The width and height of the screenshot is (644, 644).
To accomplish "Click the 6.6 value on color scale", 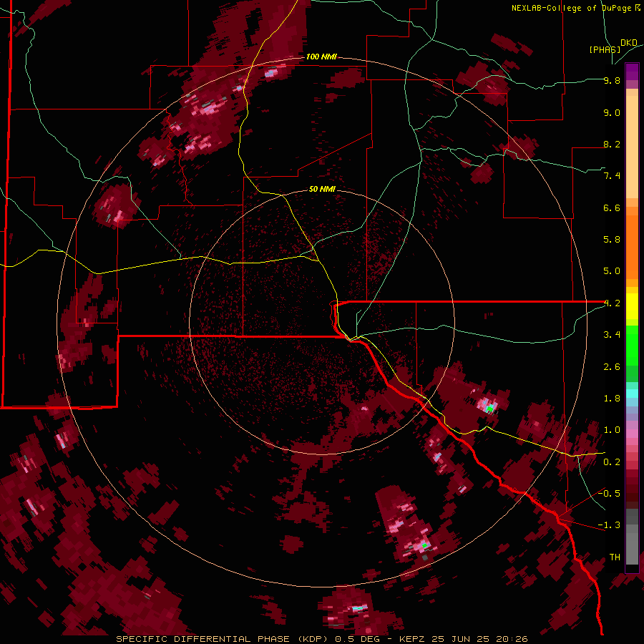I will coord(612,208).
